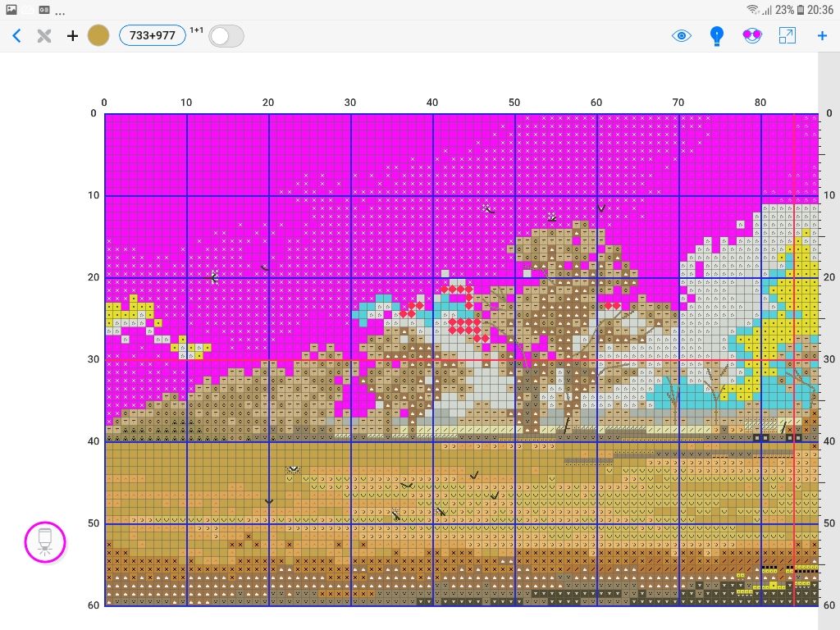This screenshot has height=630, width=840.
Task: Click the blue plus icon at top right
Action: coord(822,36)
